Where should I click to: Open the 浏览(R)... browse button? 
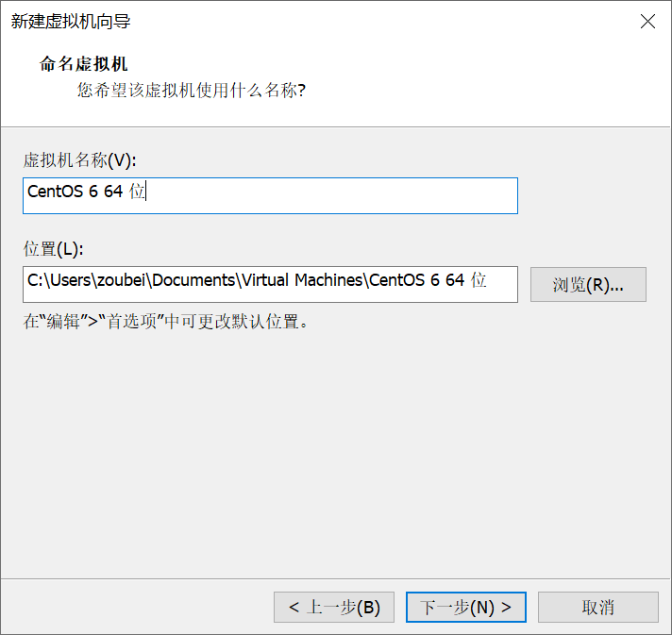[588, 285]
